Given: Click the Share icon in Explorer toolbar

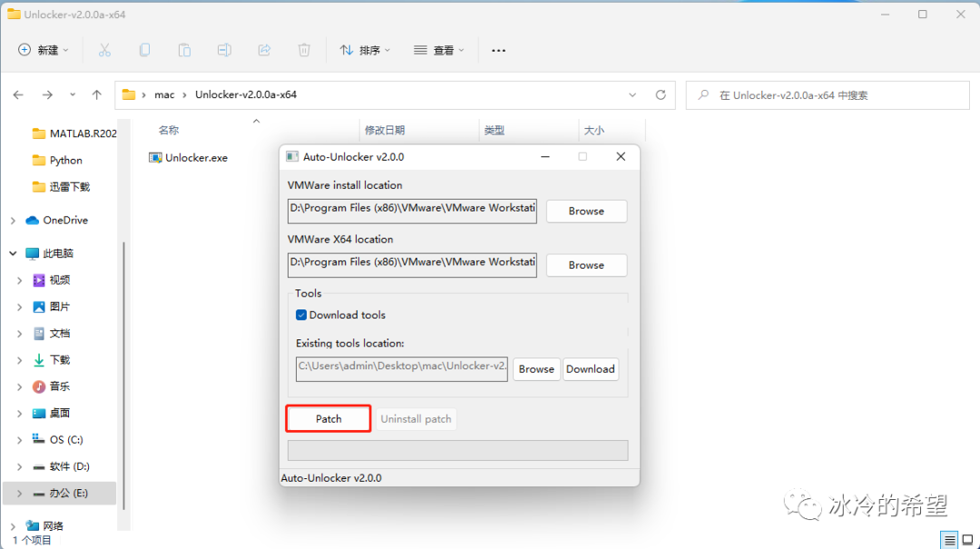Looking at the screenshot, I should click(264, 50).
